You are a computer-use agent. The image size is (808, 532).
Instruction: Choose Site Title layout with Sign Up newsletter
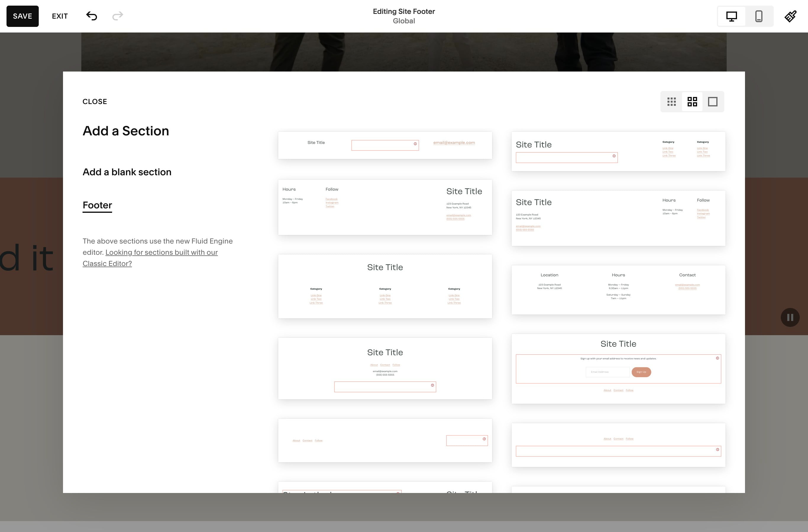(x=618, y=369)
